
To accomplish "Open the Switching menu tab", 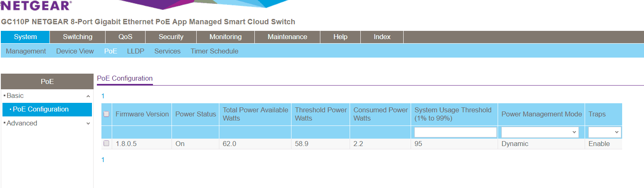I will point(78,37).
